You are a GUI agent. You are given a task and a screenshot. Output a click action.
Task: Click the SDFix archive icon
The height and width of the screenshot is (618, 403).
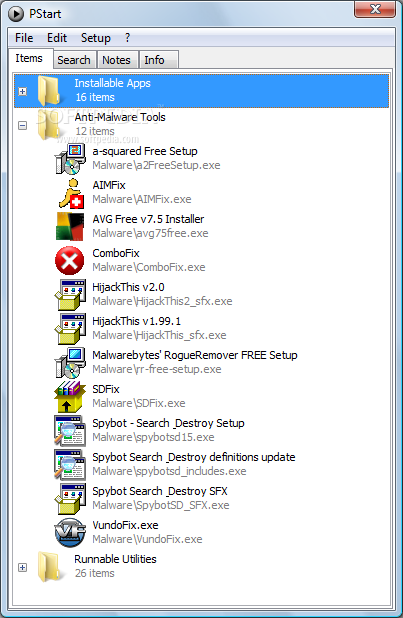coord(70,396)
